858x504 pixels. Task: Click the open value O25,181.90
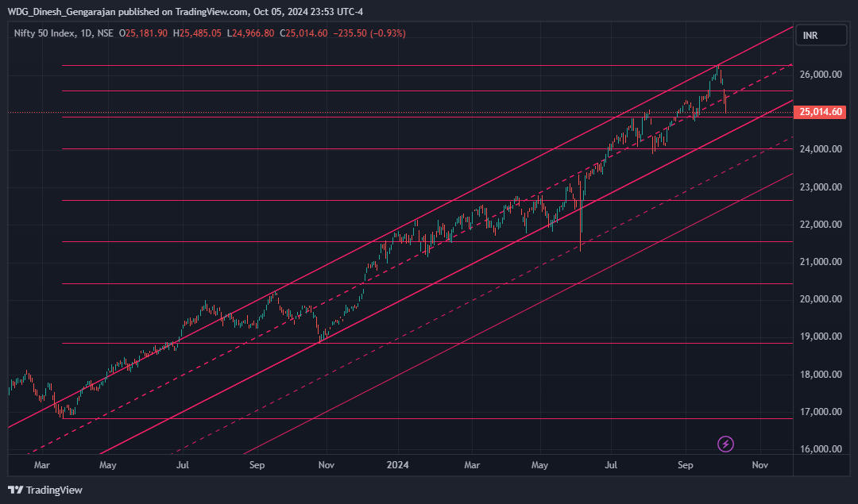143,33
